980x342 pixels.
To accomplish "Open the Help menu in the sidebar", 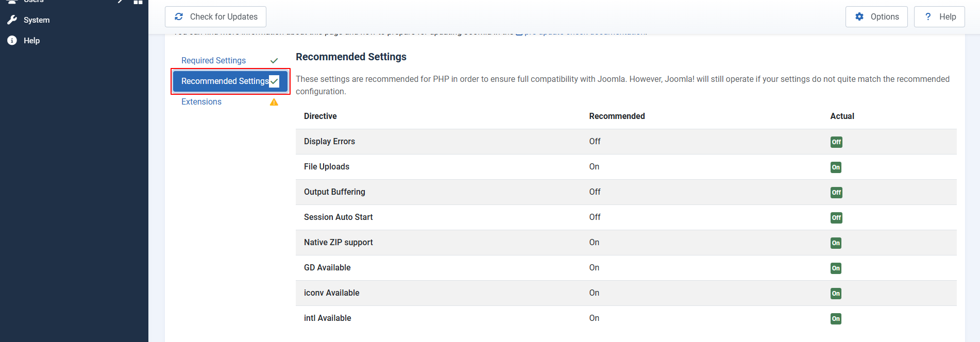I will (x=31, y=41).
